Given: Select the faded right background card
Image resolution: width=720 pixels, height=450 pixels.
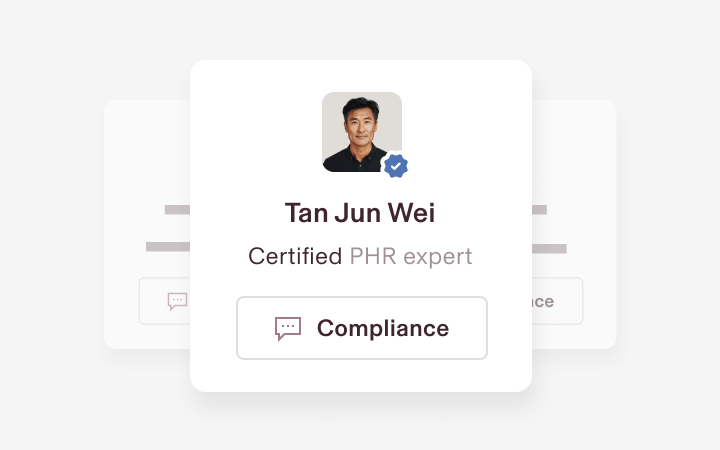Looking at the screenshot, I should [574, 224].
